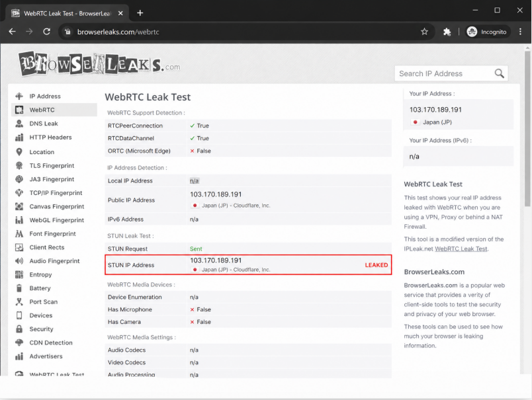Click the Has Microphone False value

coord(200,309)
